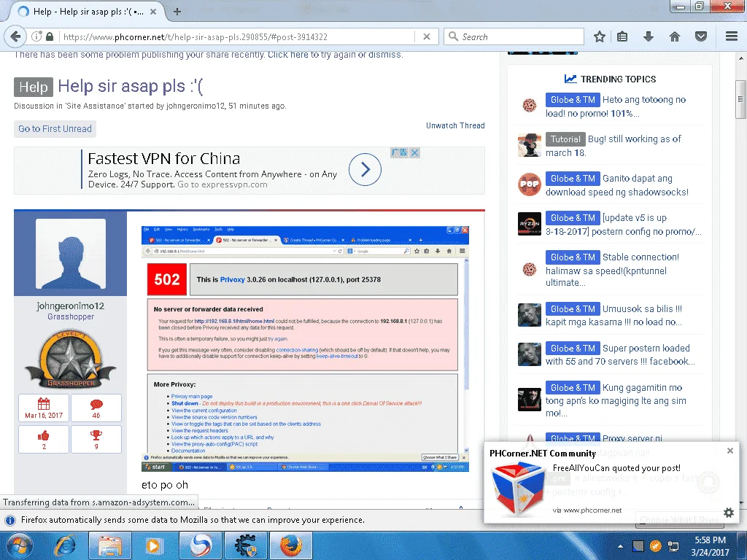Image resolution: width=747 pixels, height=560 pixels.
Task: Open a new tab with plus button
Action: tap(177, 12)
